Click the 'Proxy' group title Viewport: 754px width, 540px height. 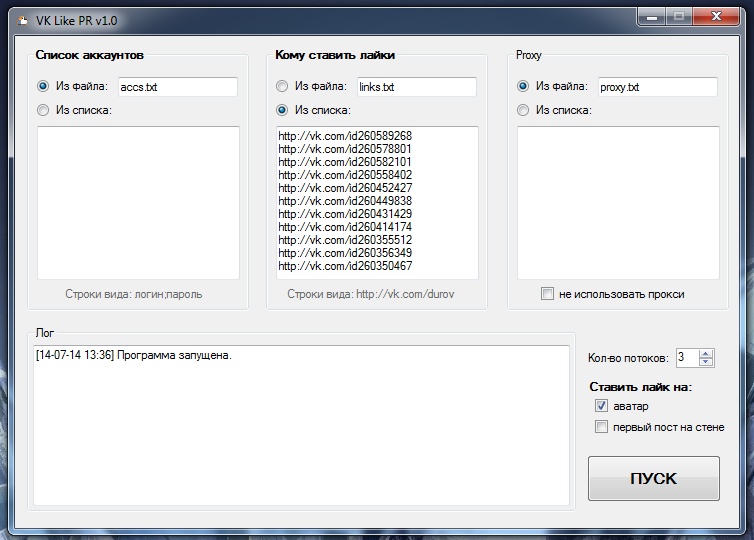(x=528, y=55)
